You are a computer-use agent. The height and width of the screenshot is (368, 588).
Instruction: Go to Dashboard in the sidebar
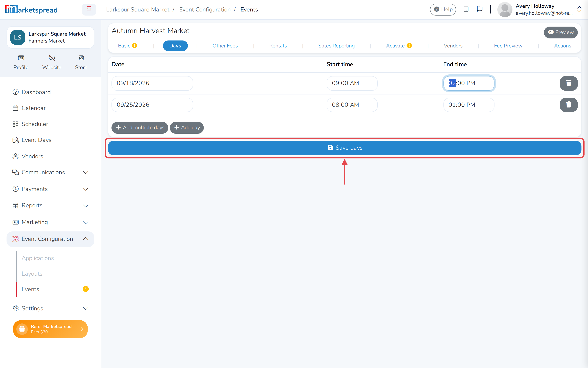(x=50, y=92)
